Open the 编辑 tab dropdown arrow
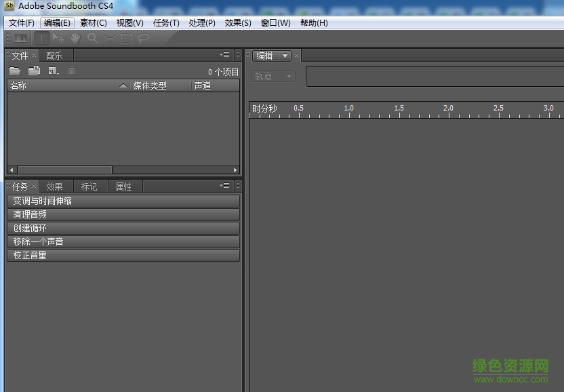Screen dimensions: 564x392 (285, 56)
